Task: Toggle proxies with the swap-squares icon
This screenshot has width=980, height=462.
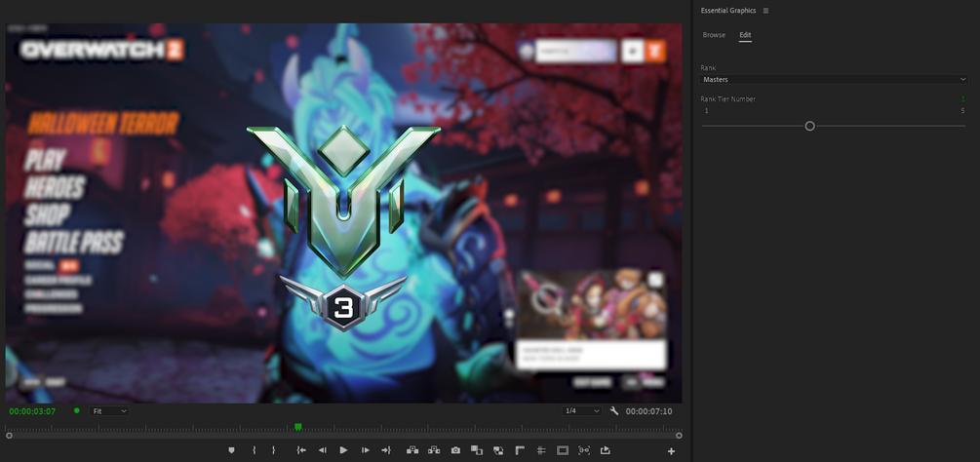Action: point(498,450)
